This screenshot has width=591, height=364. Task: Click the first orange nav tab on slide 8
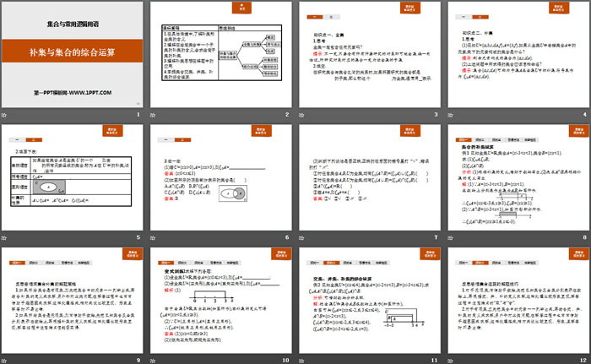click(464, 140)
